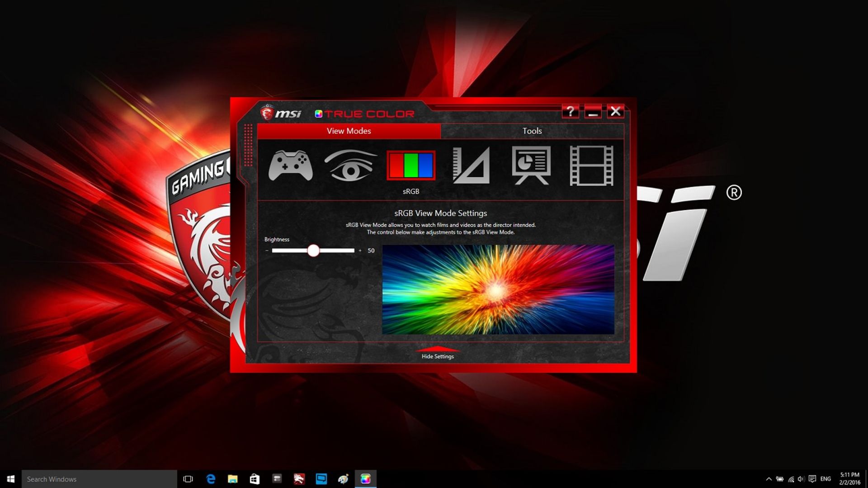Open File Explorer from the taskbar
868x488 pixels.
[x=233, y=479]
